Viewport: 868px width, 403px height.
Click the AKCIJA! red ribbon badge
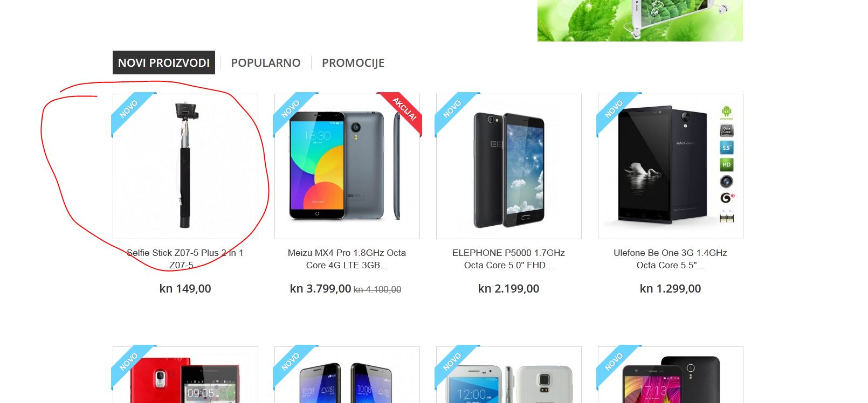[402, 110]
